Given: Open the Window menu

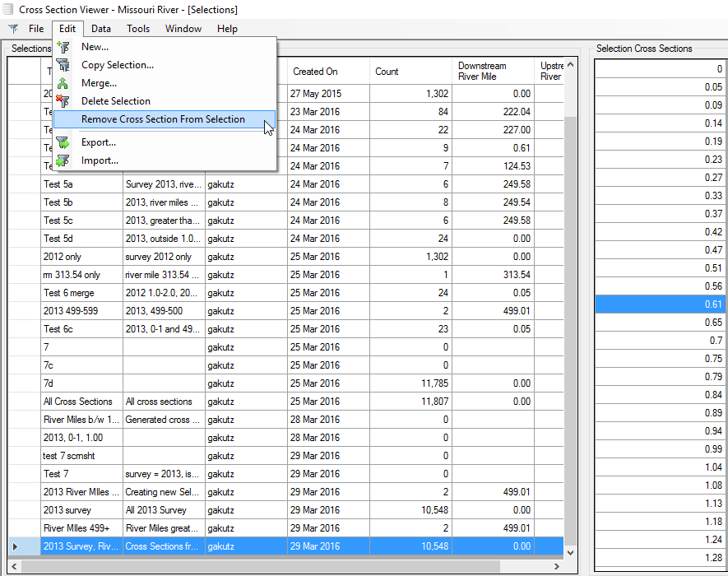Looking at the screenshot, I should pos(183,29).
